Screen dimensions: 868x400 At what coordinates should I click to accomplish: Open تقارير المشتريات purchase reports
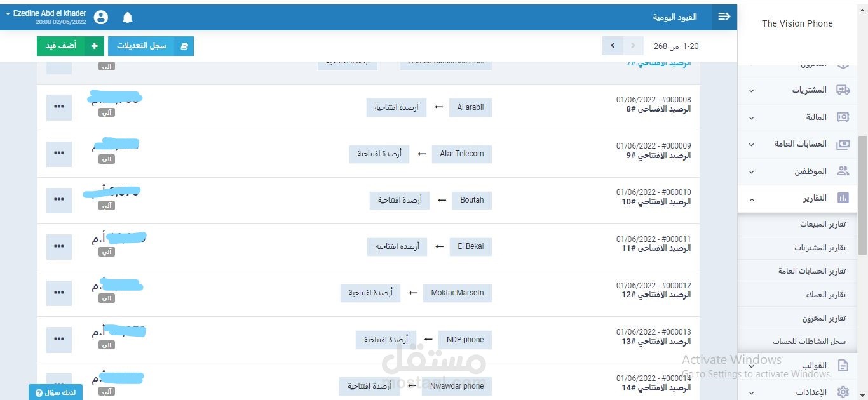click(x=797, y=248)
